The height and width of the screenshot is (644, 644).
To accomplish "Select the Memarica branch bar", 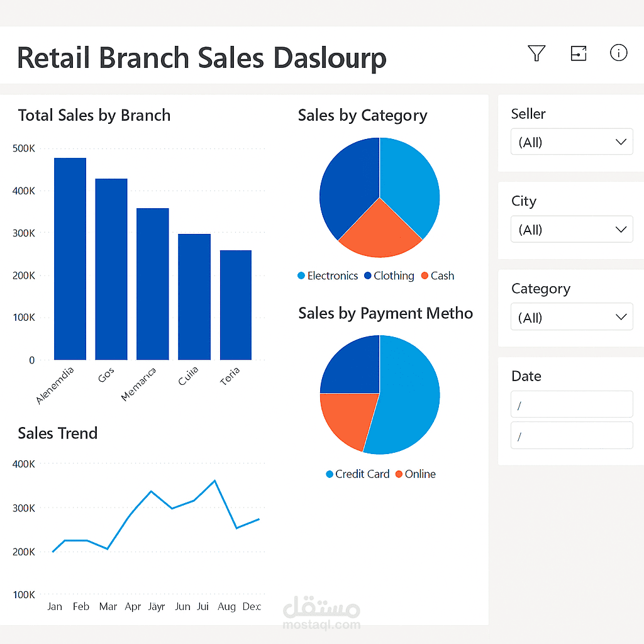I will coord(152,284).
